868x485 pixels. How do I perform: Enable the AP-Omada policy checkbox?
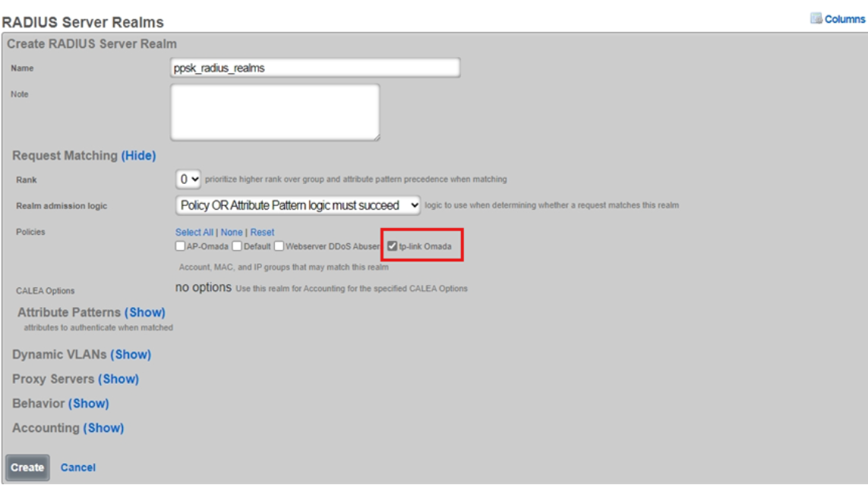[x=180, y=246]
